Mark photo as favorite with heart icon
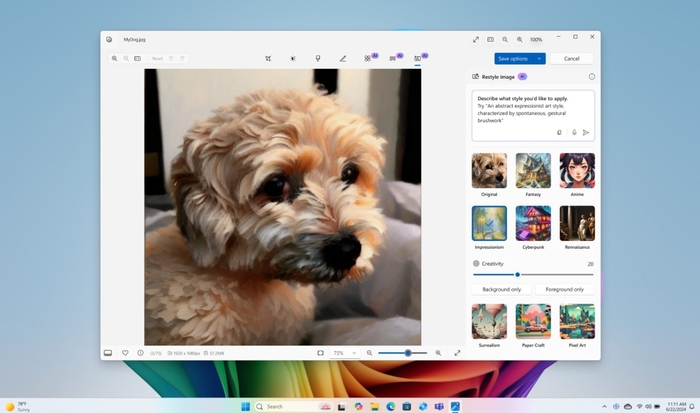The image size is (700, 413). (125, 353)
